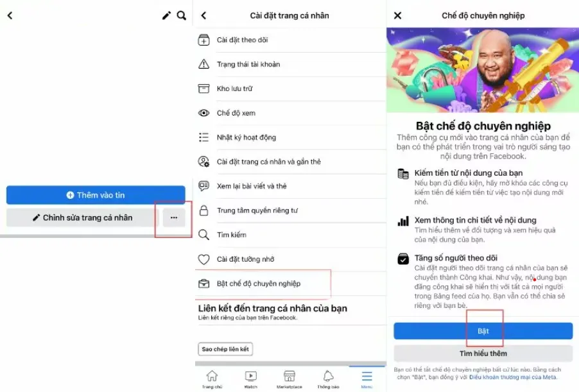Open search via magnifier icon at top
The width and height of the screenshot is (579, 392).
[x=181, y=15]
